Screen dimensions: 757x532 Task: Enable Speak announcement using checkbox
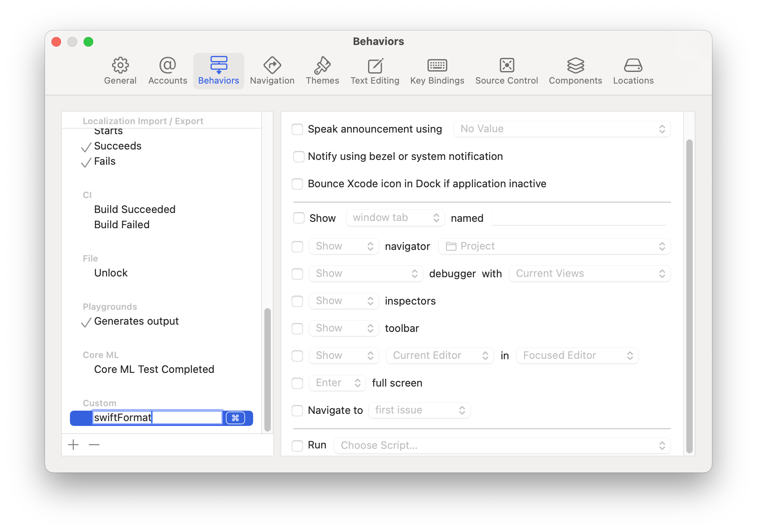(297, 129)
